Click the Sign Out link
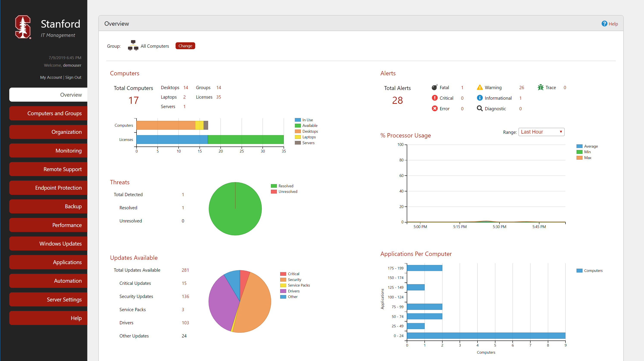This screenshot has width=644, height=361. [73, 77]
